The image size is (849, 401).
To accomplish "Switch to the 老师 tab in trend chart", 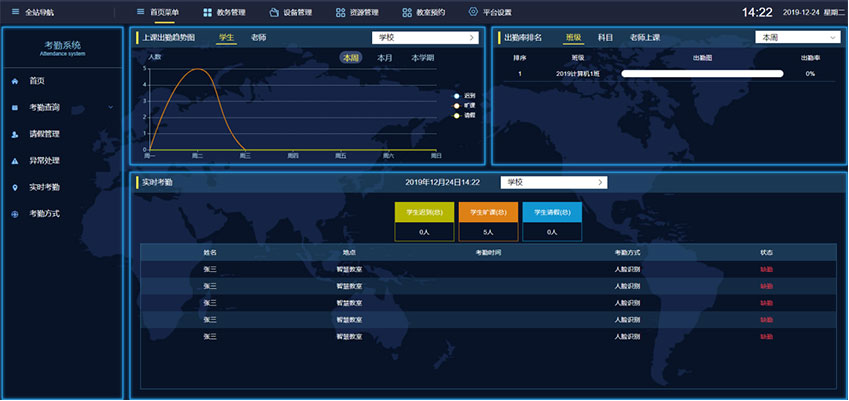I will [259, 37].
